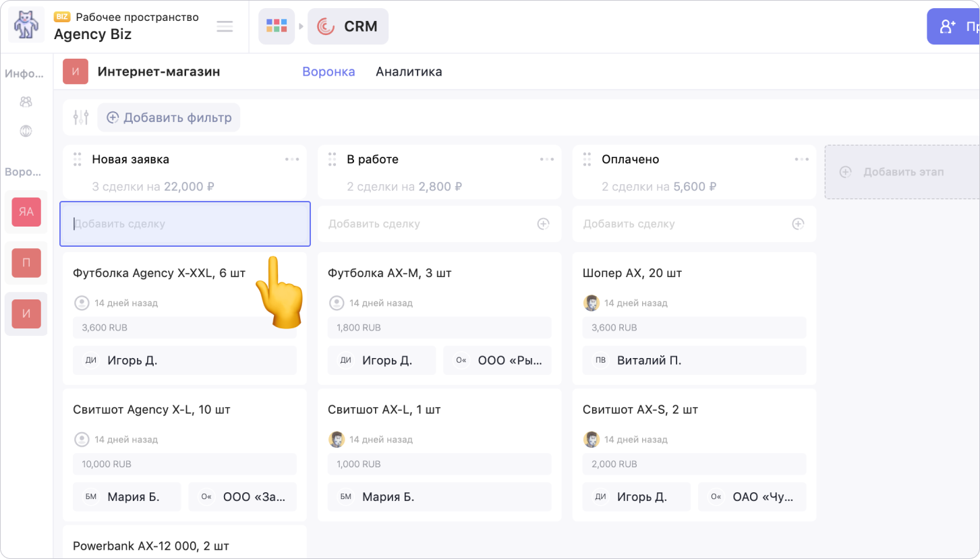Open the three-dot menu of «Оплачено» column
The width and height of the screenshot is (980, 559).
[x=801, y=159]
